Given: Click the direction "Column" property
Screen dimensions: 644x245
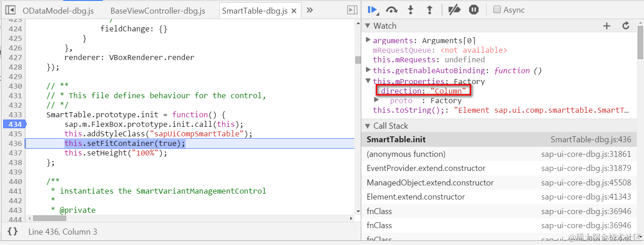Looking at the screenshot, I should pyautogui.click(x=423, y=91).
